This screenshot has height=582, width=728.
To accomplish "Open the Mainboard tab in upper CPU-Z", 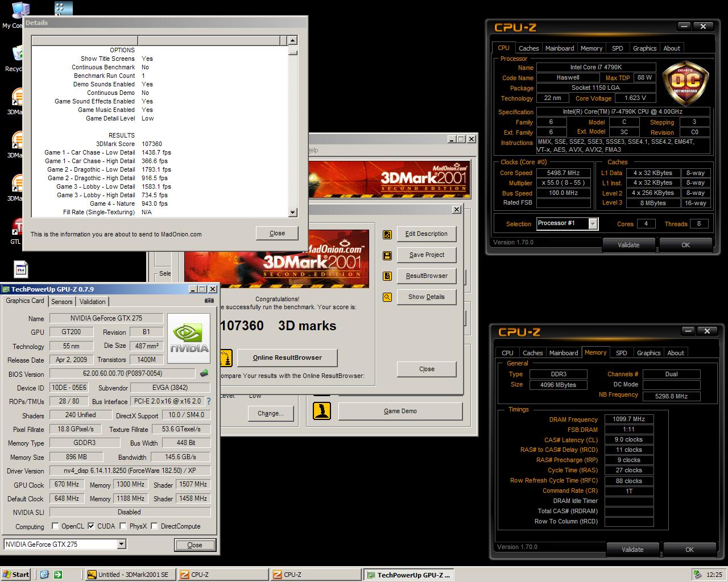I will (560, 48).
